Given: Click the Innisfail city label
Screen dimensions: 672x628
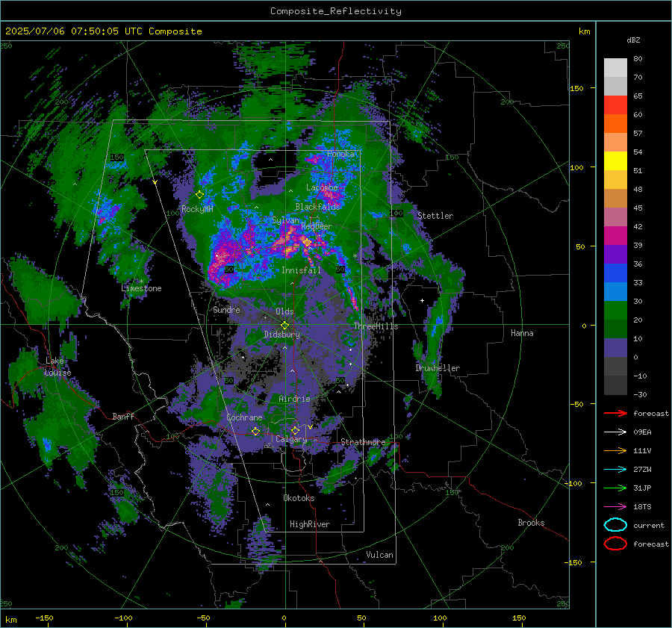Looking at the screenshot, I should [x=301, y=270].
